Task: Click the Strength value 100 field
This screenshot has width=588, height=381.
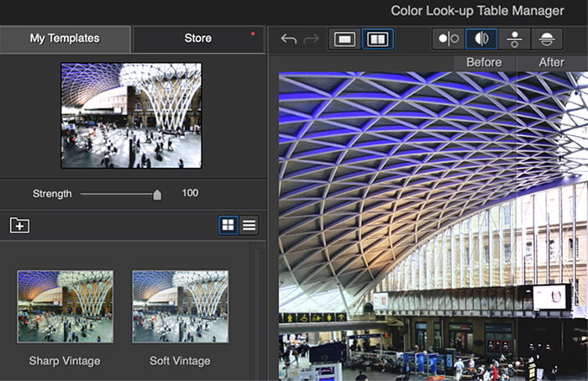Action: tap(190, 193)
